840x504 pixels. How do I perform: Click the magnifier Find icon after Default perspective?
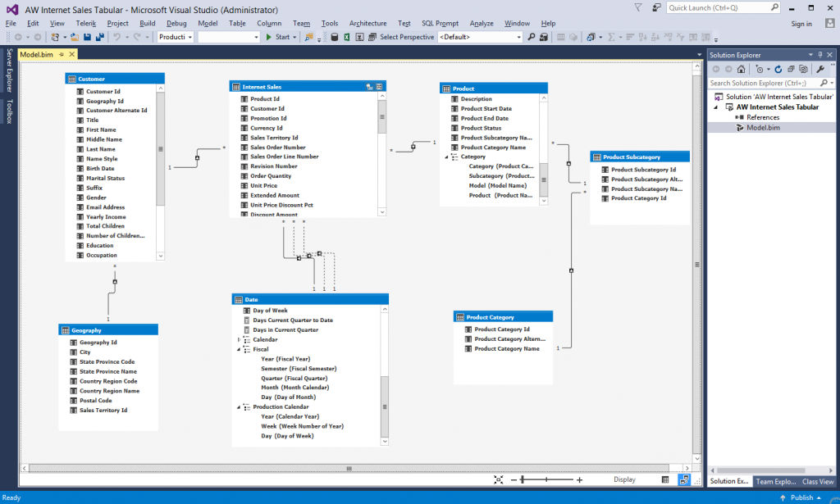531,37
